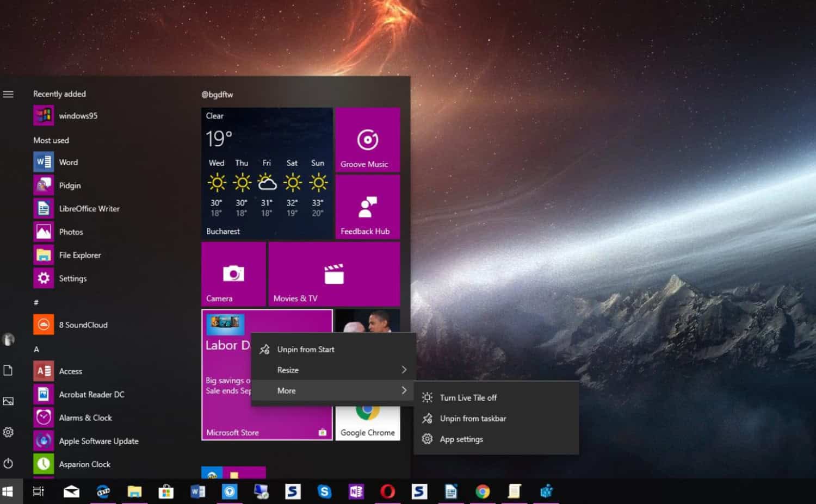816x504 pixels.
Task: Open the Mail app from taskbar
Action: (x=71, y=491)
